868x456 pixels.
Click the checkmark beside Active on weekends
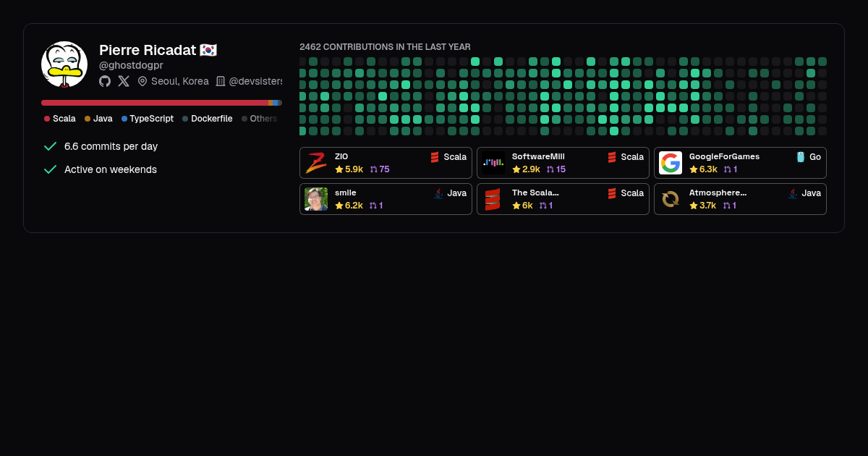(50, 169)
